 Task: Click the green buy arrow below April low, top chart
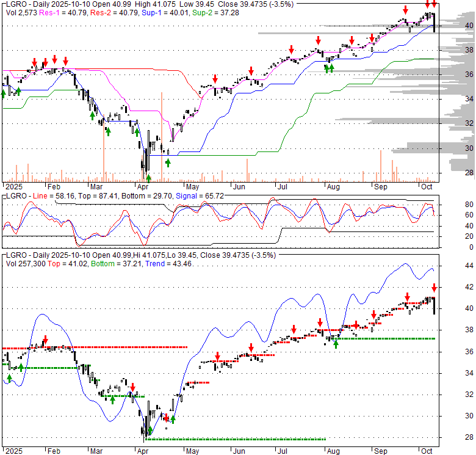(x=148, y=178)
